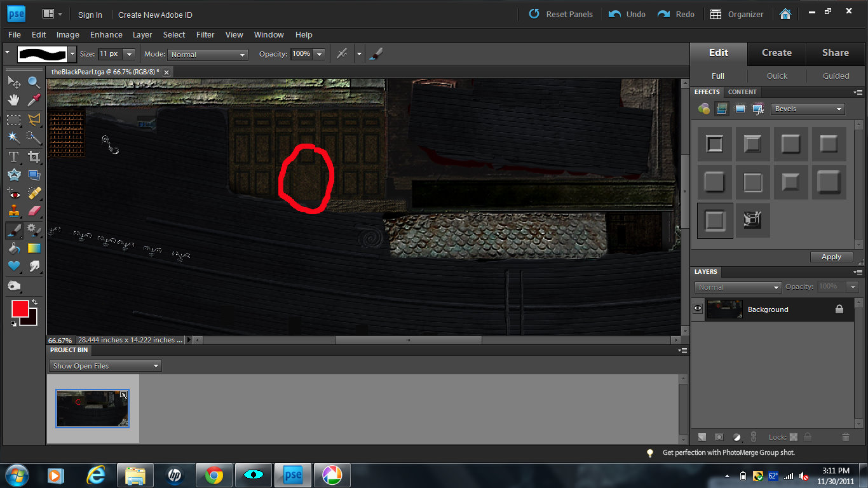The height and width of the screenshot is (488, 868).
Task: Click Reset Panels
Action: pos(561,14)
